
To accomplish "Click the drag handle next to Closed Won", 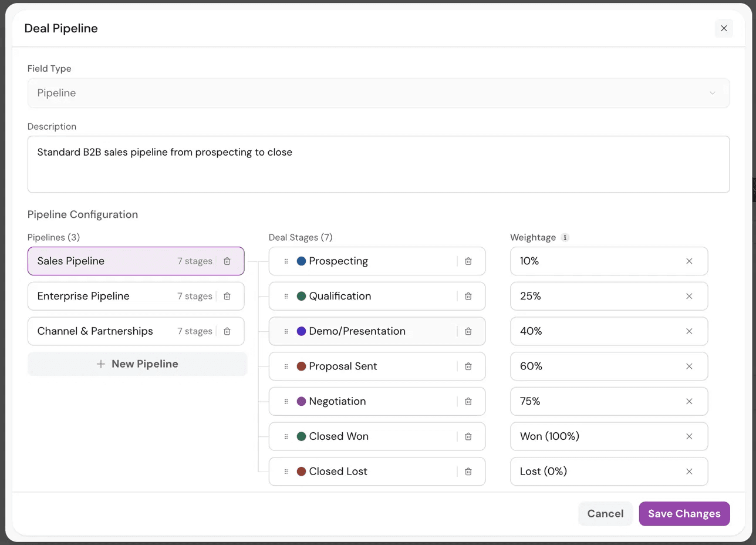I will [286, 437].
